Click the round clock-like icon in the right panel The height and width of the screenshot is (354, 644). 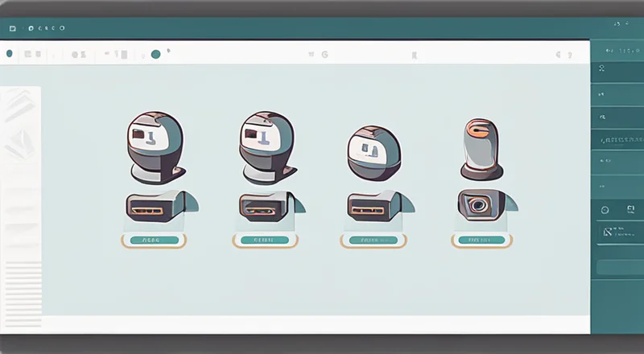(x=605, y=210)
